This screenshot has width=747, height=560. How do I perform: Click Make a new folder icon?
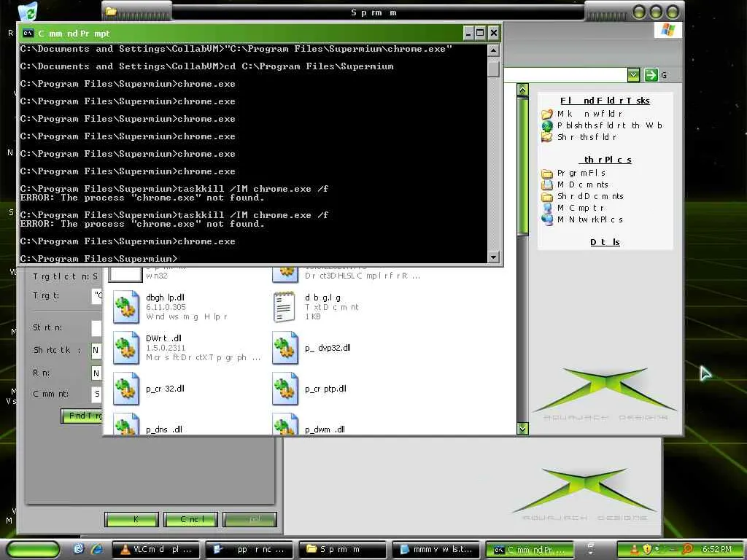click(x=547, y=114)
